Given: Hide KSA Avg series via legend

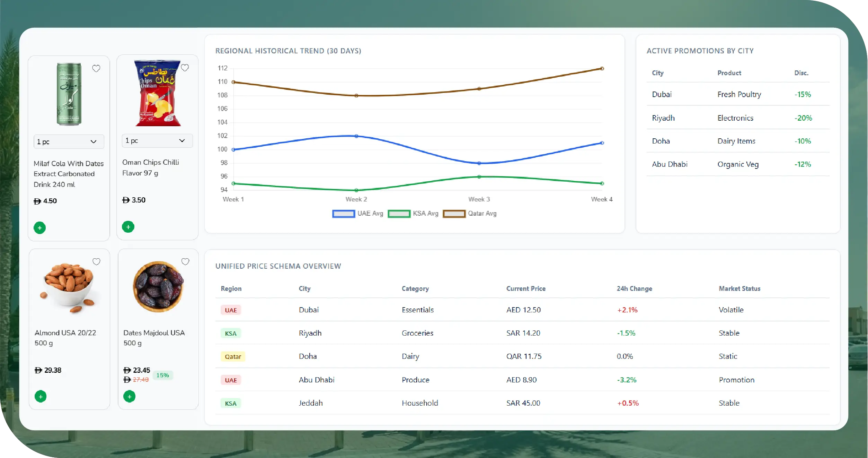Looking at the screenshot, I should 399,214.
